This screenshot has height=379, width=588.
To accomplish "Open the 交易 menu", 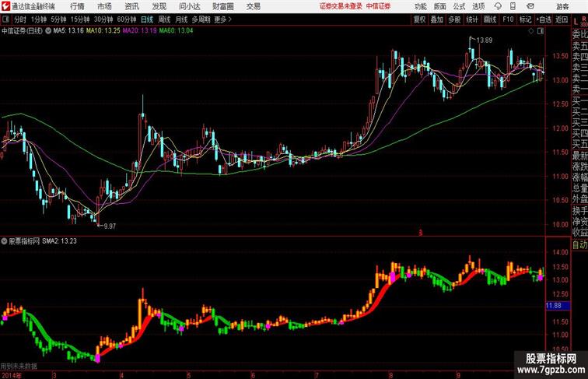I will 253,6.
